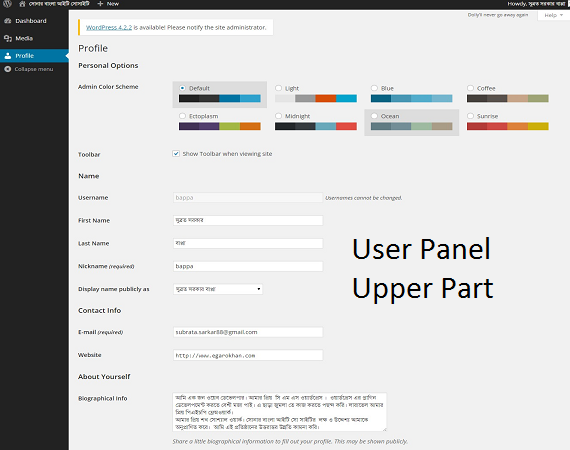Click the E-mail input field

pos(248,332)
